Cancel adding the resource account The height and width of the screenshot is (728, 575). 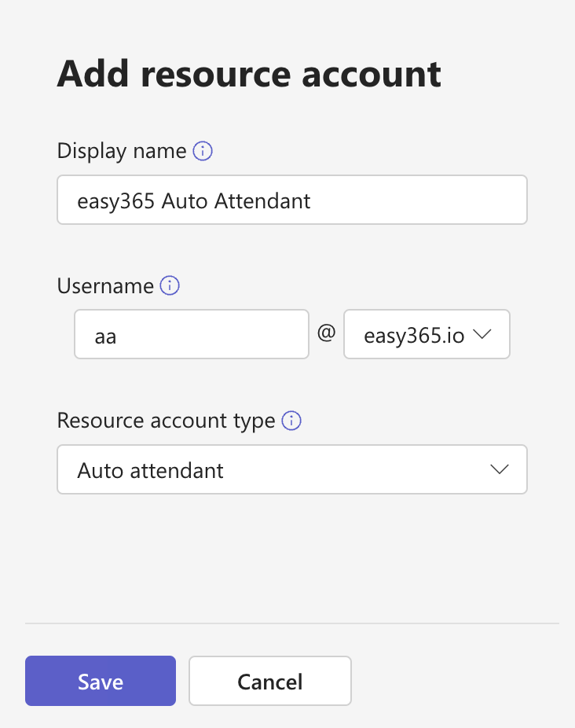click(x=269, y=681)
